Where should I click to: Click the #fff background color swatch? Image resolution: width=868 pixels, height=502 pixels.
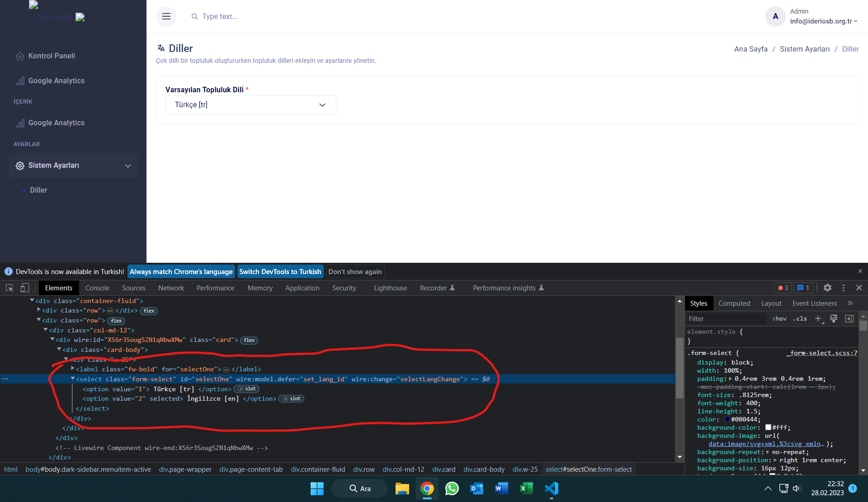(768, 427)
